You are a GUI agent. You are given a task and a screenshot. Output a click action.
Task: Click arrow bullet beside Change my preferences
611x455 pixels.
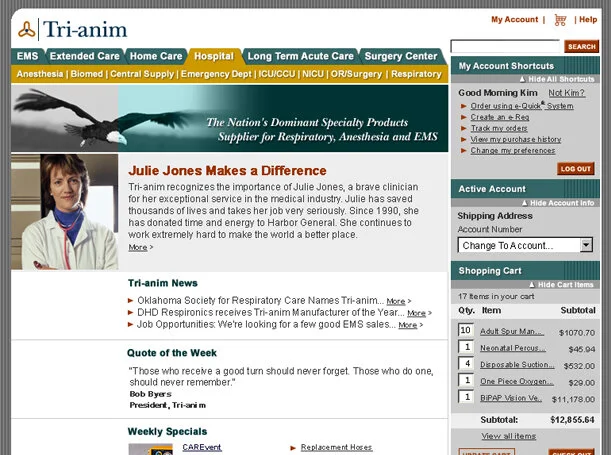pos(463,150)
